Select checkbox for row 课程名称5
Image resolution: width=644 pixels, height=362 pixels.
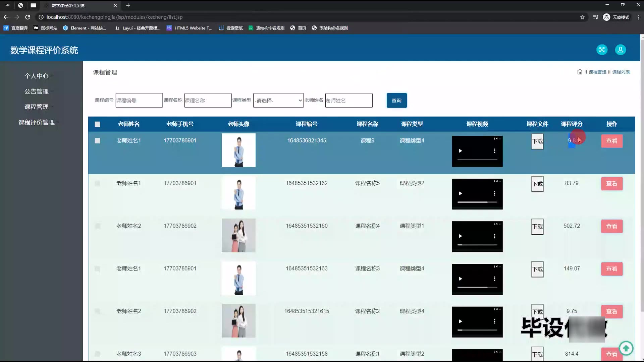click(x=98, y=183)
